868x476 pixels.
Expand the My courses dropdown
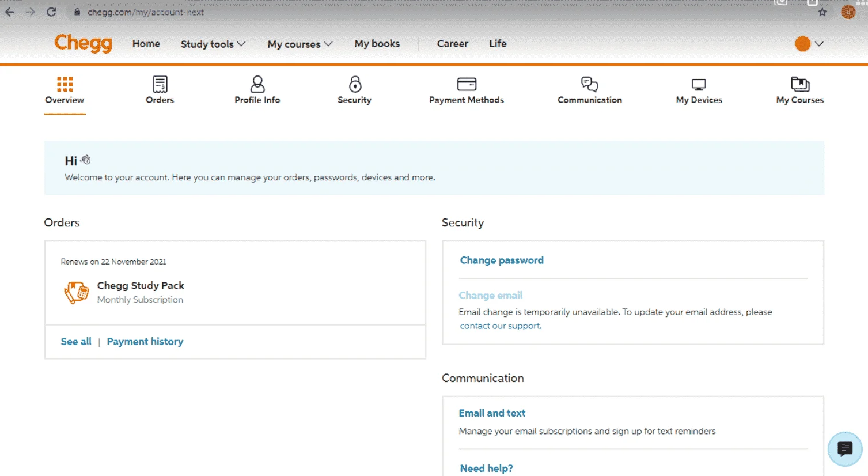pos(300,44)
